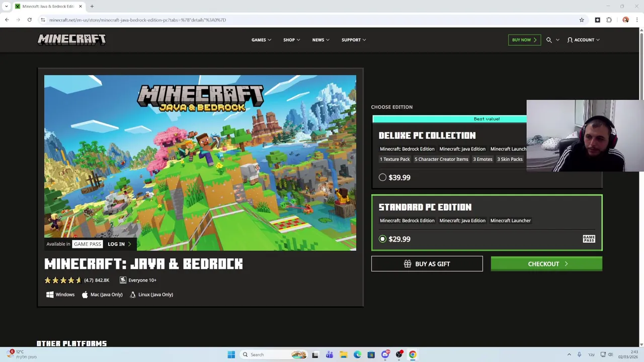
Task: Click the Buy as Gift button
Action: click(427, 263)
